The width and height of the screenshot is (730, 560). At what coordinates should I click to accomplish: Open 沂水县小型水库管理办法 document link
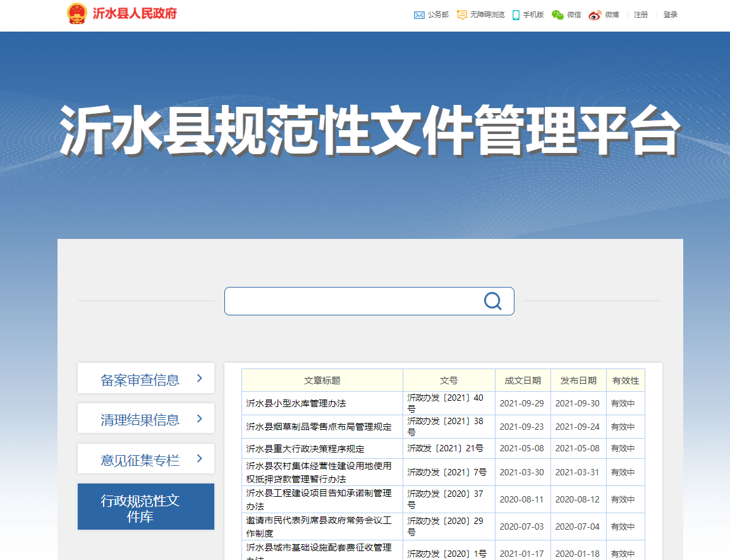pyautogui.click(x=296, y=403)
